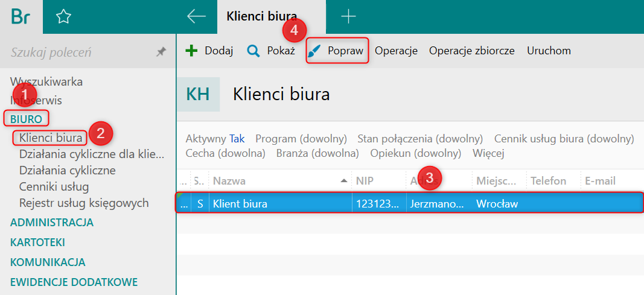
Task: Click the S status cell in row
Action: point(200,203)
